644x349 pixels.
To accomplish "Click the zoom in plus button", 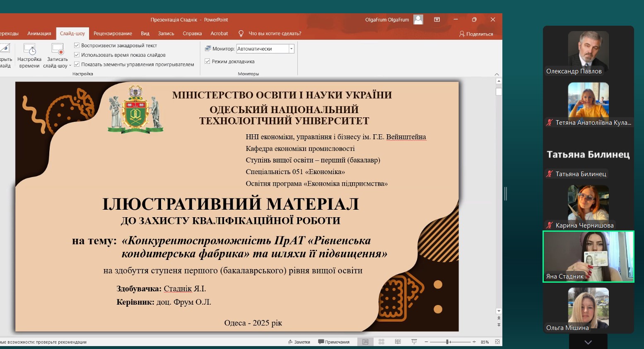I will click(x=474, y=342).
